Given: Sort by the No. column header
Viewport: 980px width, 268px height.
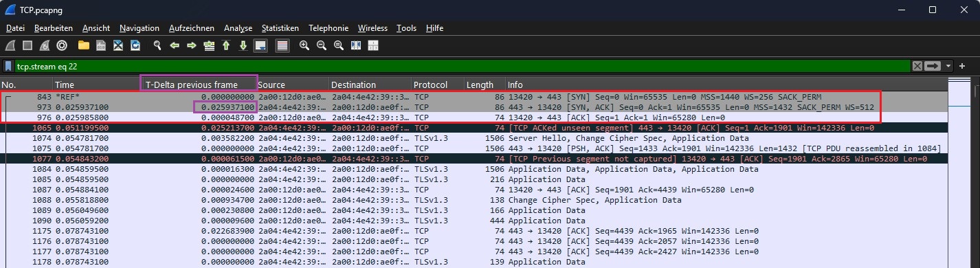Looking at the screenshot, I should pos(26,85).
